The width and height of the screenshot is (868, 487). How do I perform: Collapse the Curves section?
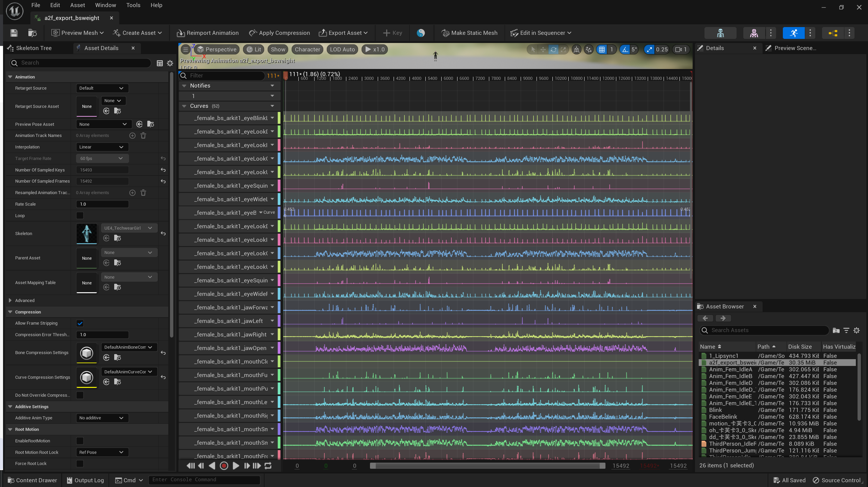pyautogui.click(x=184, y=106)
